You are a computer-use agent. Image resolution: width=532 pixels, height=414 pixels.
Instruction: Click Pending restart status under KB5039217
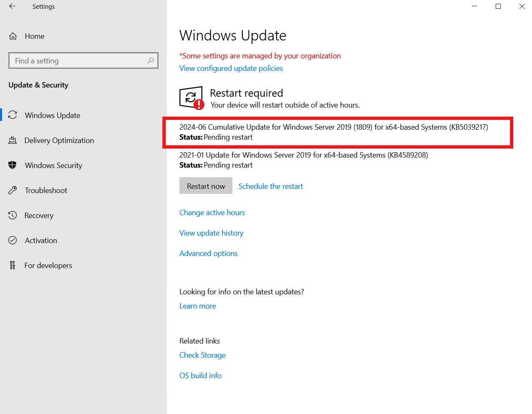(228, 137)
